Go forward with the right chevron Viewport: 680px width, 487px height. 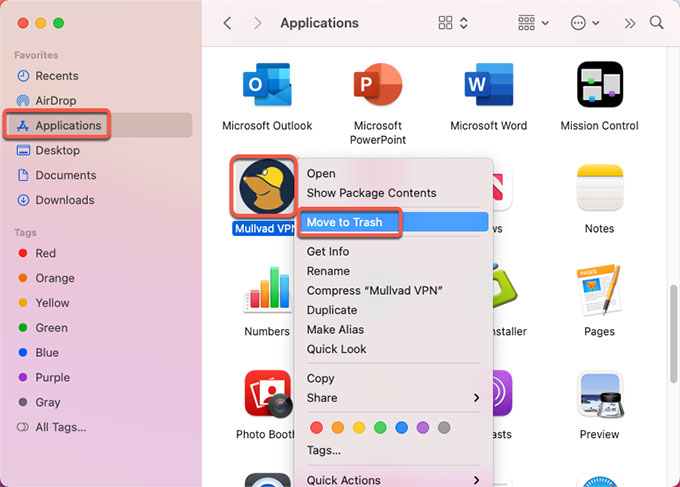[x=258, y=23]
